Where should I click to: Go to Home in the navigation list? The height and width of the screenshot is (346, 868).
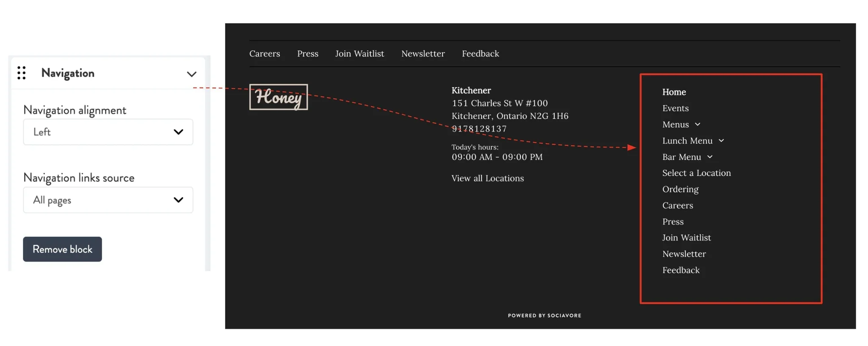(674, 92)
